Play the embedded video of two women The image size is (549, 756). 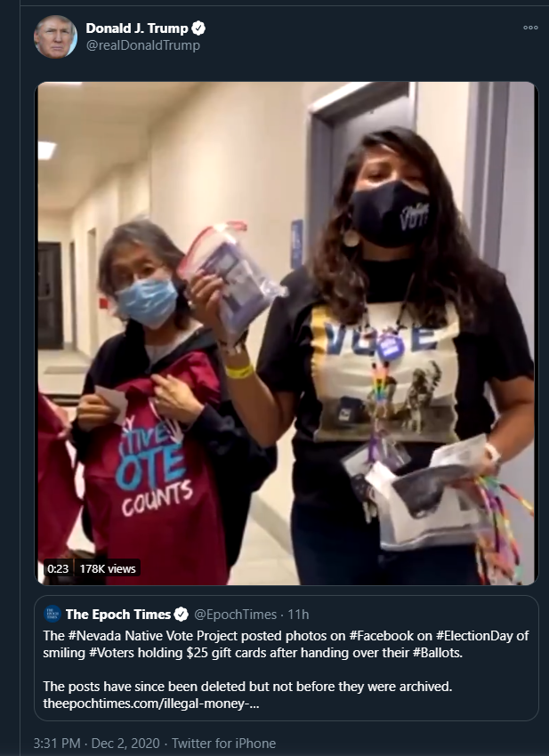[287, 334]
